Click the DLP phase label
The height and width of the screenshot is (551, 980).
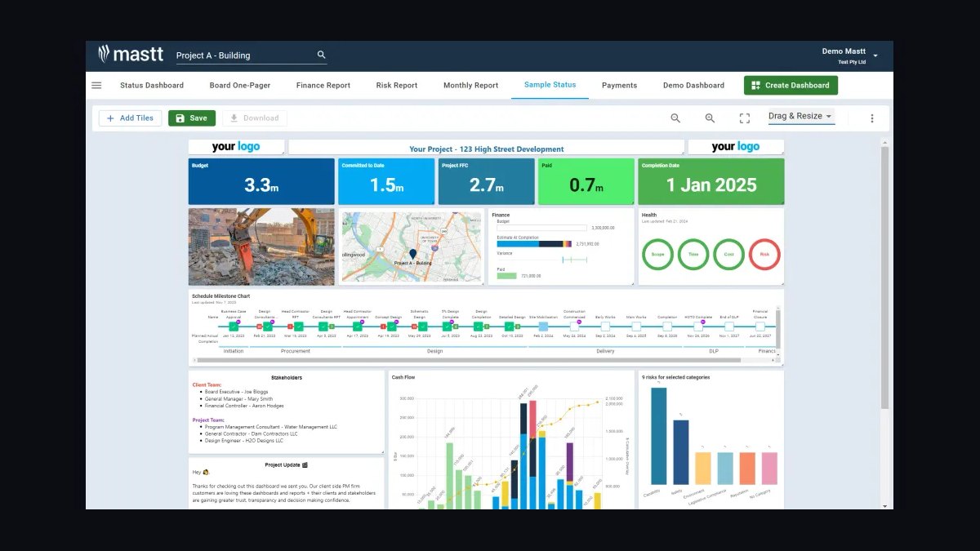coord(714,351)
